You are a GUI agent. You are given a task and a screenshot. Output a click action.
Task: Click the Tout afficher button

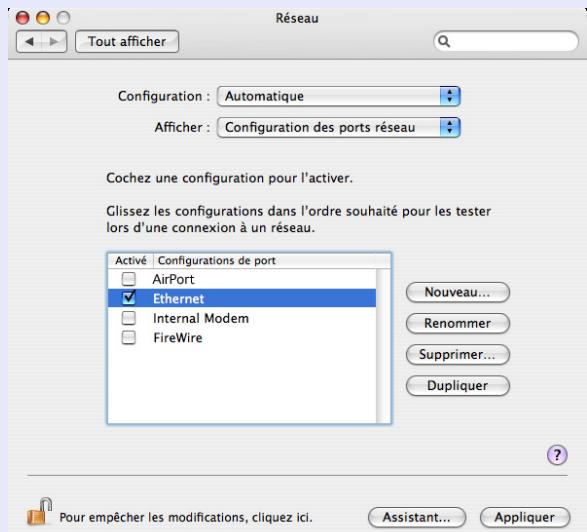tap(127, 41)
